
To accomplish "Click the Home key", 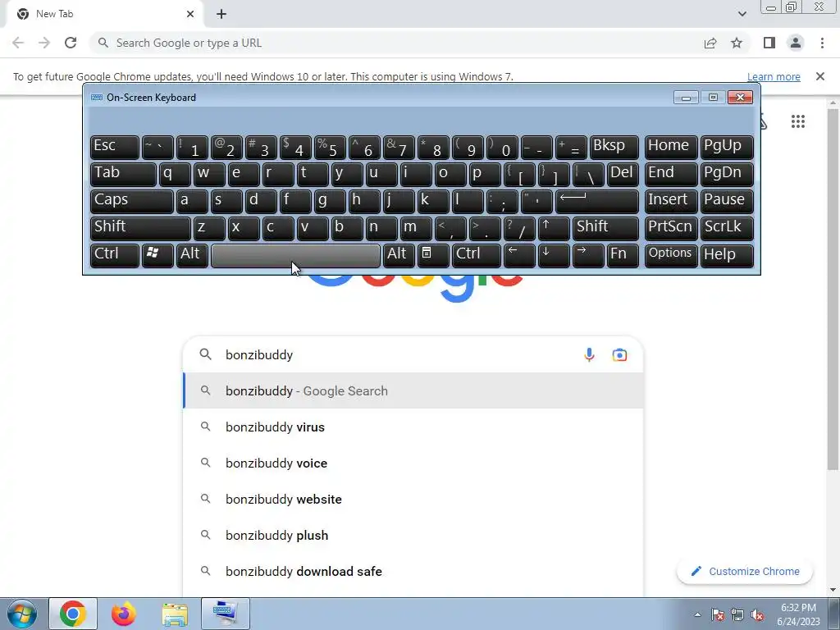I will click(x=671, y=148).
